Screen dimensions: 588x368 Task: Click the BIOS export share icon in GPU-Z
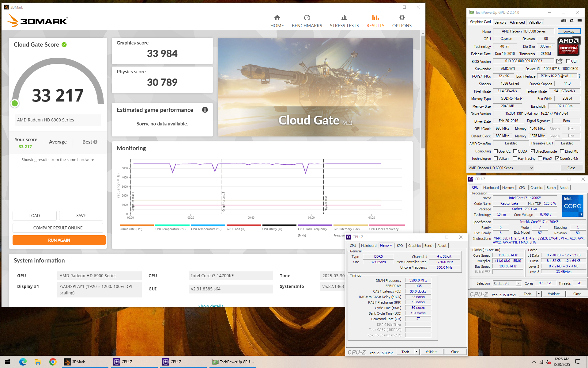click(559, 61)
